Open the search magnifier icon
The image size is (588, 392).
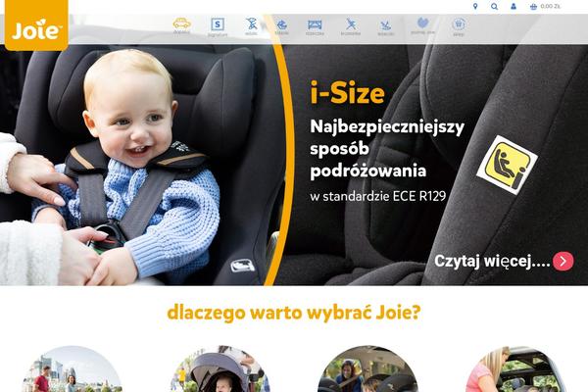click(x=494, y=7)
